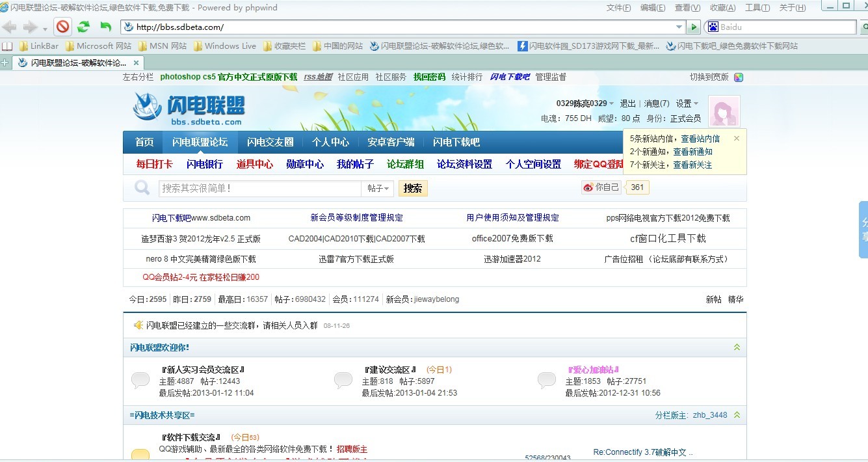Open the 闪电下载吧_绿色免费软件 bookmark
This screenshot has height=462, width=868.
coord(731,46)
